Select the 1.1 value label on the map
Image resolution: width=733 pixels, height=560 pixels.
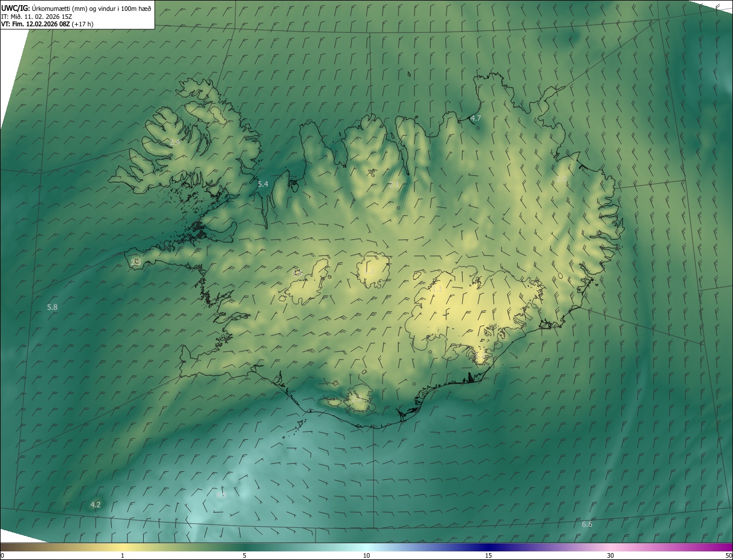[x=437, y=289]
